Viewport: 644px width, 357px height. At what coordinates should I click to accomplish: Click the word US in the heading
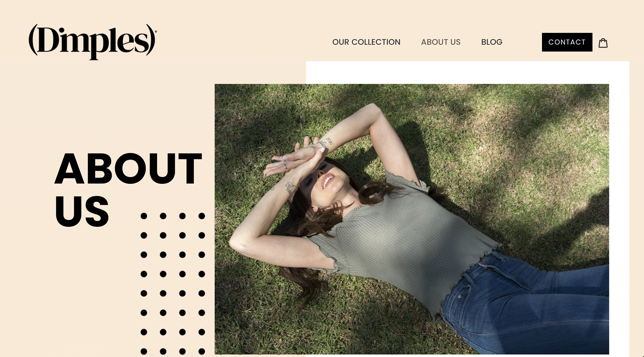click(82, 211)
